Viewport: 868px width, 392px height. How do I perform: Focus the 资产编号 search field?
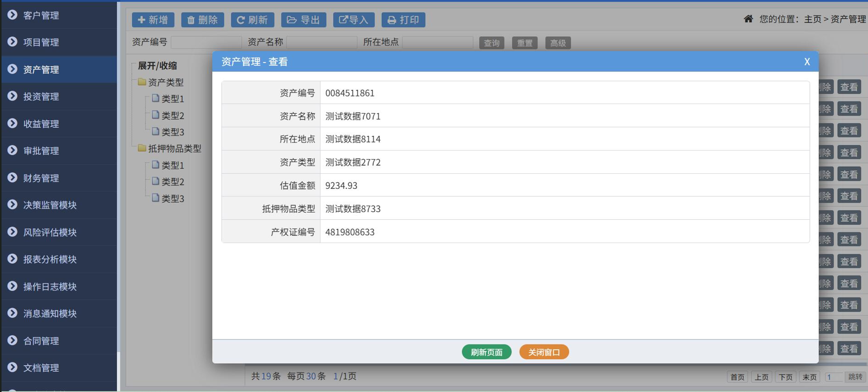[x=206, y=42]
